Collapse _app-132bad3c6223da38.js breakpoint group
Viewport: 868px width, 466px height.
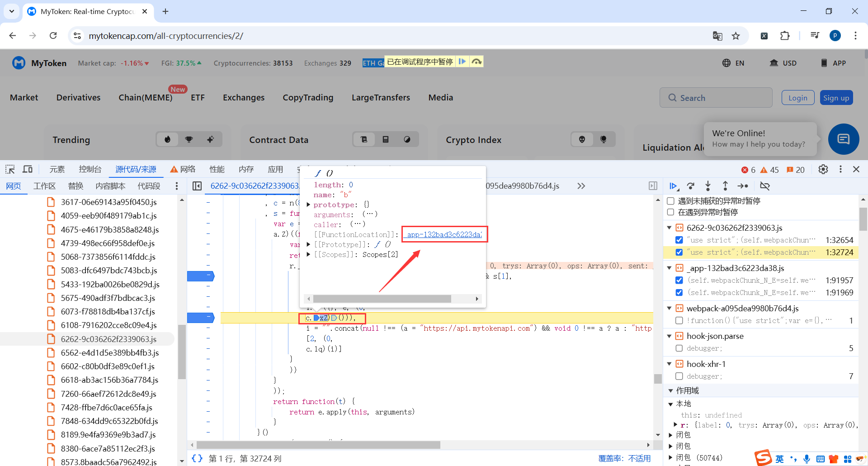pos(670,268)
